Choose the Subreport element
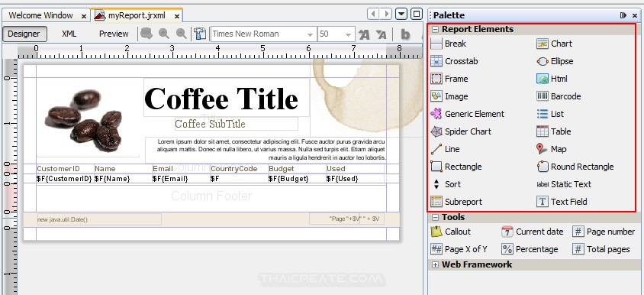 456,202
